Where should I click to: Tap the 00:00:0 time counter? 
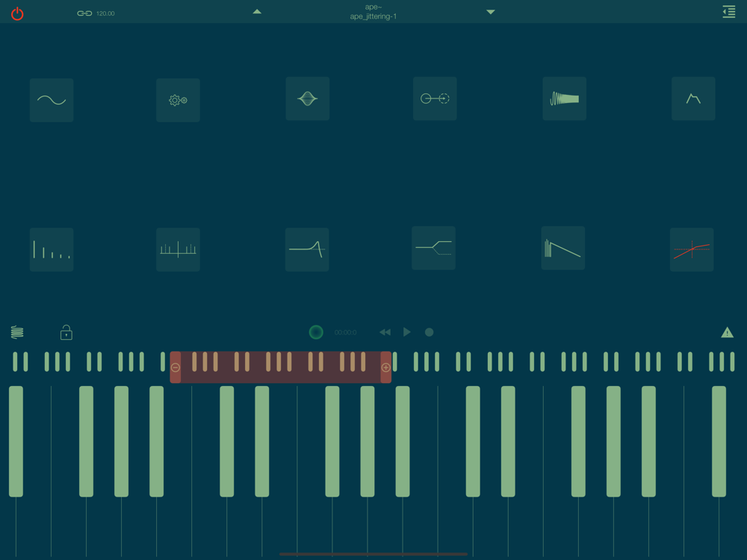coord(345,332)
